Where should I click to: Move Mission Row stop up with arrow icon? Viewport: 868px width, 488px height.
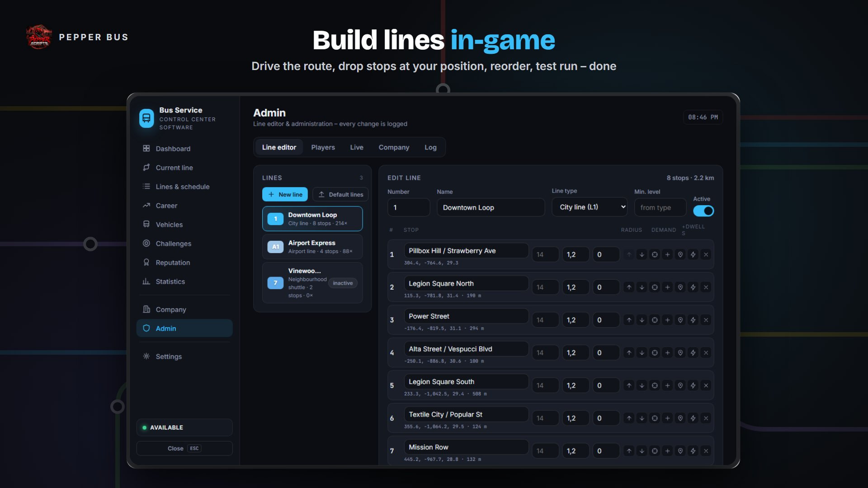point(629,451)
